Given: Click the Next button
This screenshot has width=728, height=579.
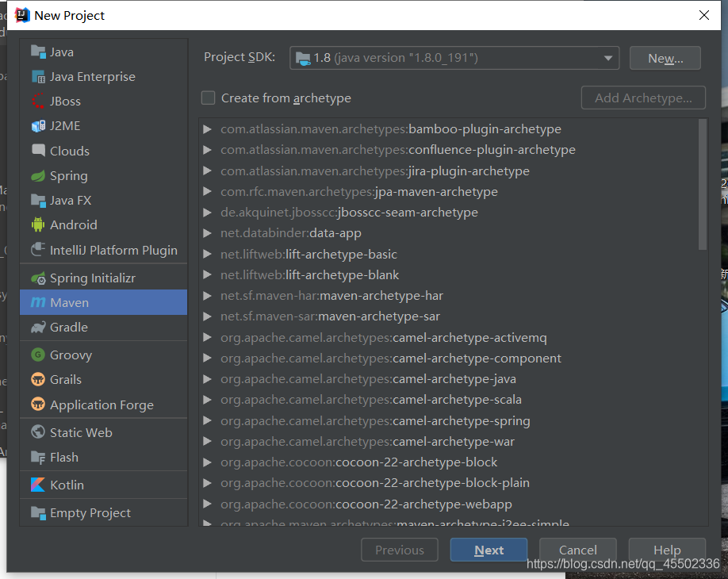Looking at the screenshot, I should (489, 550).
